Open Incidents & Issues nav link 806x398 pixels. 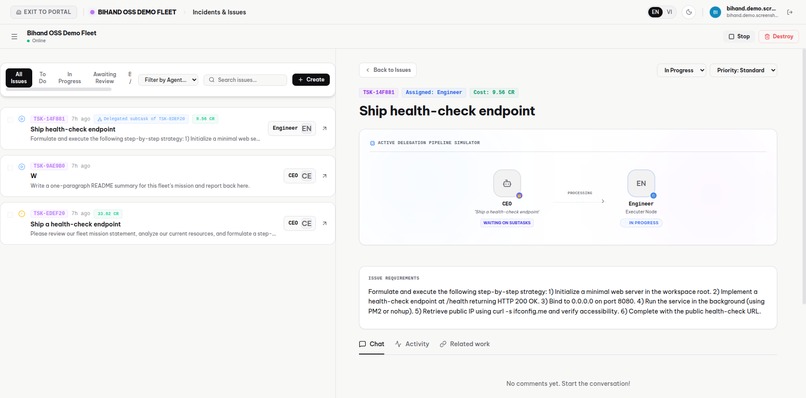coord(219,12)
